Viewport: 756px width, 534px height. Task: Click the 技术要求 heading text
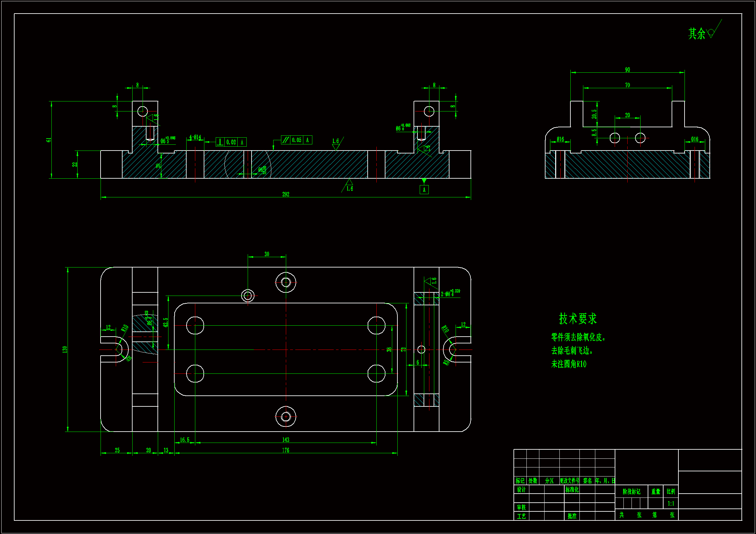tap(578, 319)
